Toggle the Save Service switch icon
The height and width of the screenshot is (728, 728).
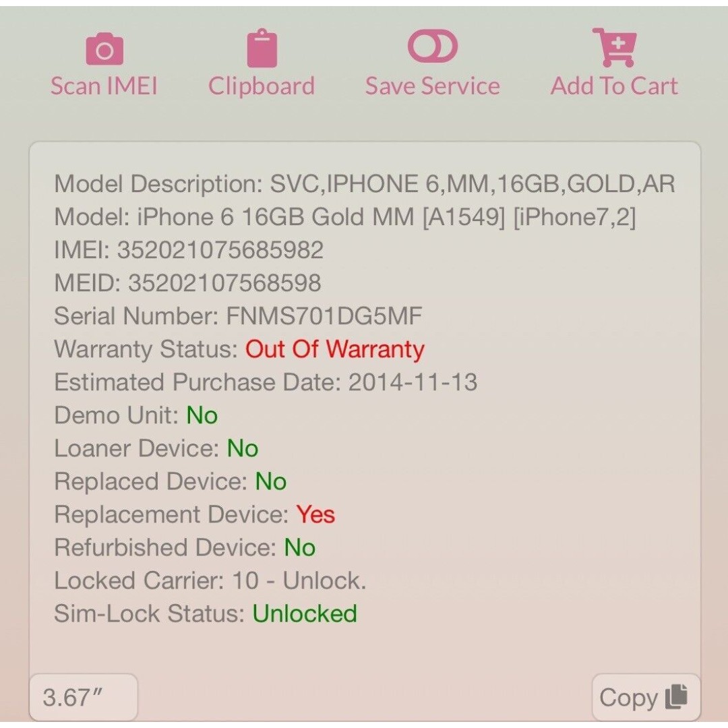pos(433,46)
